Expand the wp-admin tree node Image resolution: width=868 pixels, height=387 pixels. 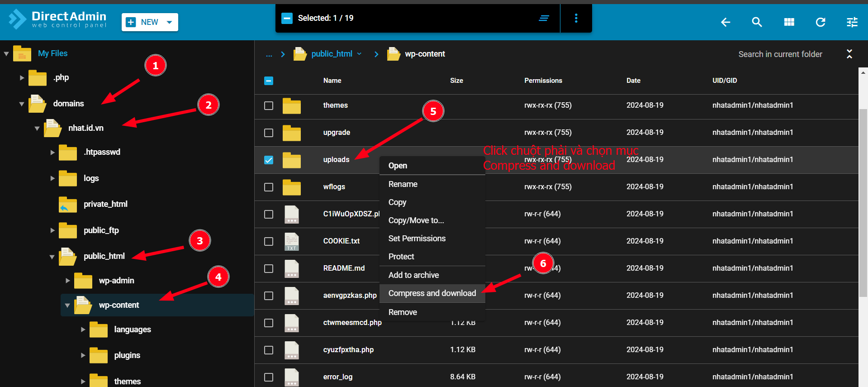68,281
